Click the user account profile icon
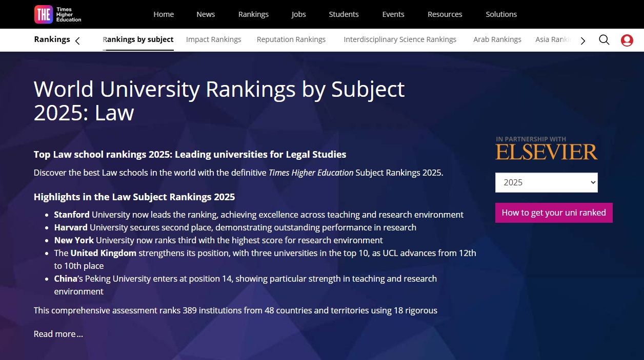This screenshot has width=644, height=360. tap(627, 40)
